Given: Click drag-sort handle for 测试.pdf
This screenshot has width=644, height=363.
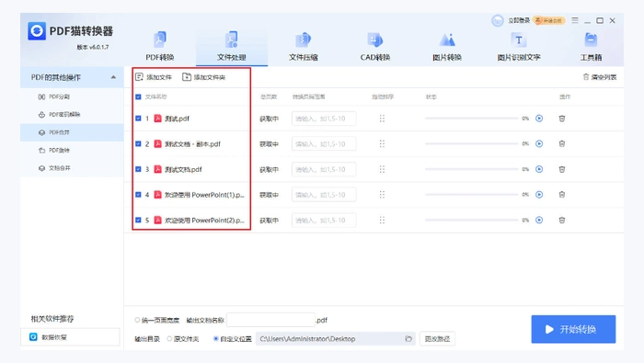Looking at the screenshot, I should 382,119.
